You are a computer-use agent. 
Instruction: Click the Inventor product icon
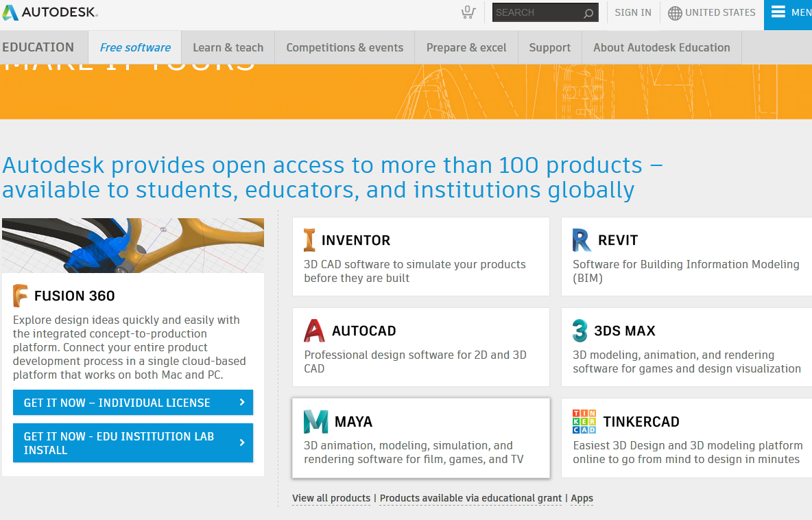point(309,240)
